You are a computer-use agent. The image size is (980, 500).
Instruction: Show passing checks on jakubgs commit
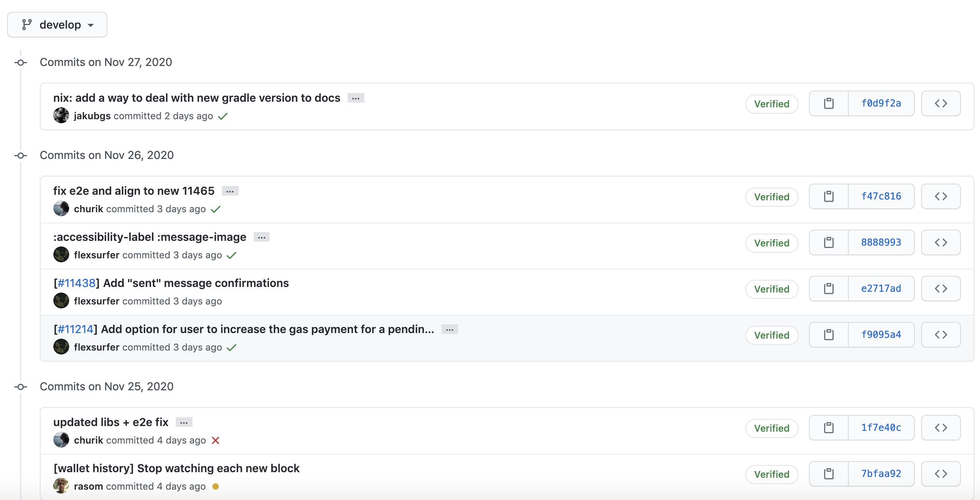223,116
